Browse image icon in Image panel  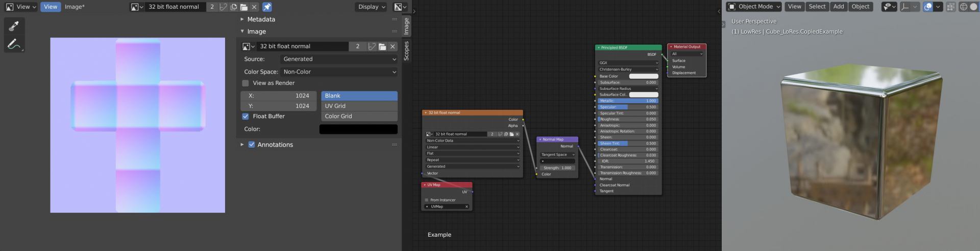[x=248, y=47]
